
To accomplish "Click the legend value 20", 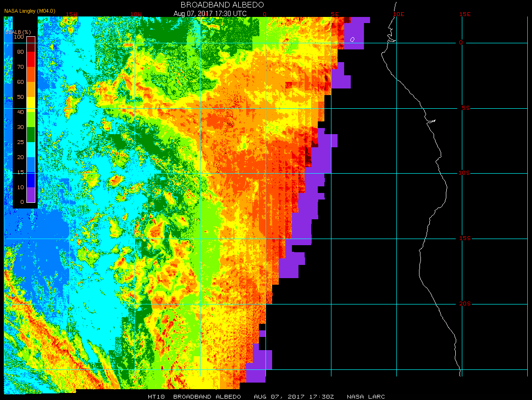I will pyautogui.click(x=20, y=157).
